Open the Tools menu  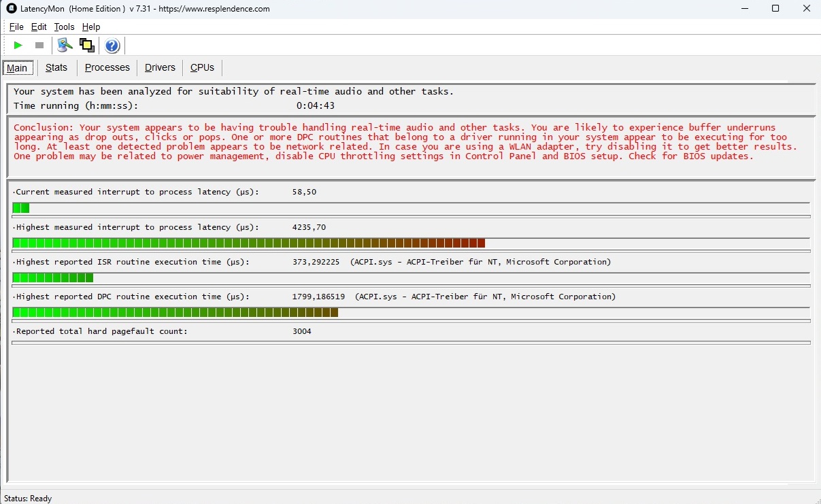[64, 27]
